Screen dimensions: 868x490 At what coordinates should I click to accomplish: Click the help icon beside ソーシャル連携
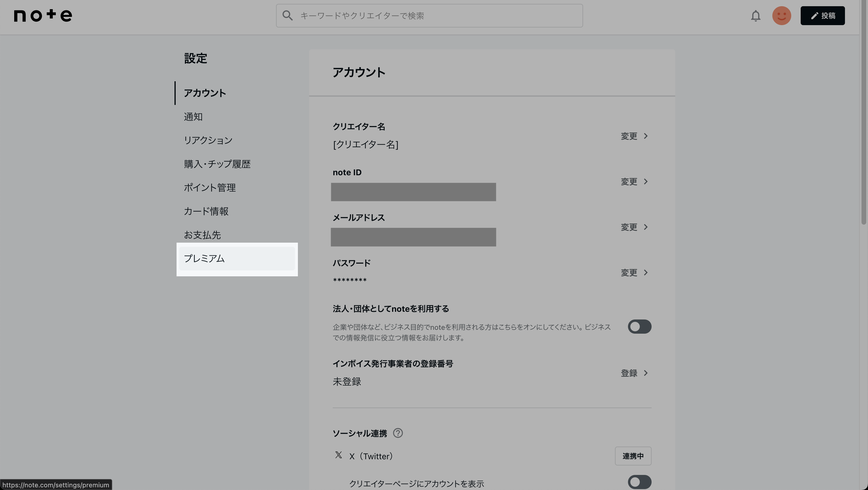coord(398,433)
